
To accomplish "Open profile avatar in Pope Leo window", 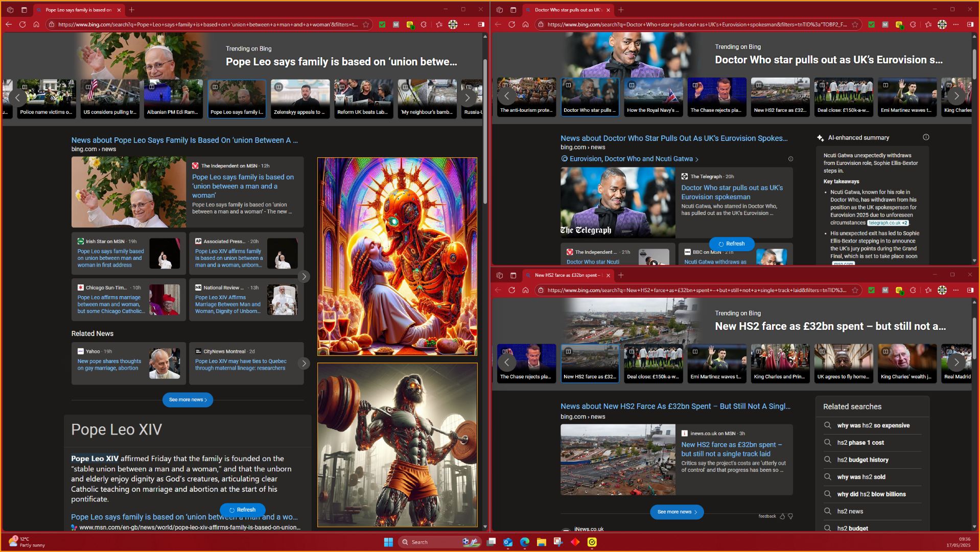I will point(453,24).
